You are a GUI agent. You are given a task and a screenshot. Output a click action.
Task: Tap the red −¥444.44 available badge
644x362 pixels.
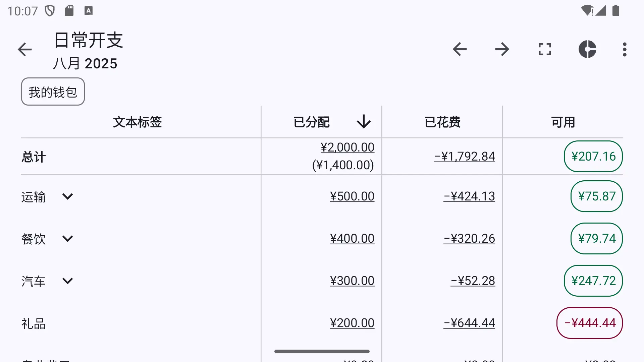(590, 323)
